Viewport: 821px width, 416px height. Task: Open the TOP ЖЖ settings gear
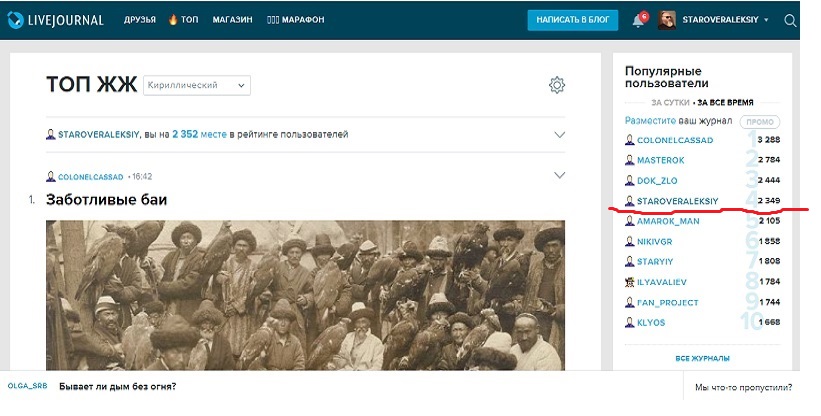(x=557, y=85)
